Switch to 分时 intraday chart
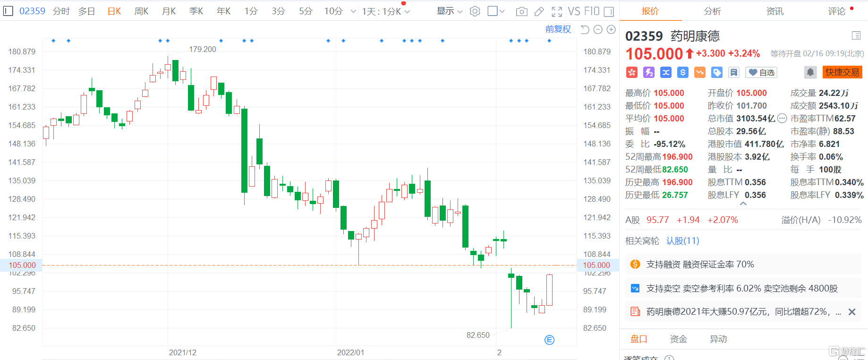The width and height of the screenshot is (868, 360). (61, 11)
